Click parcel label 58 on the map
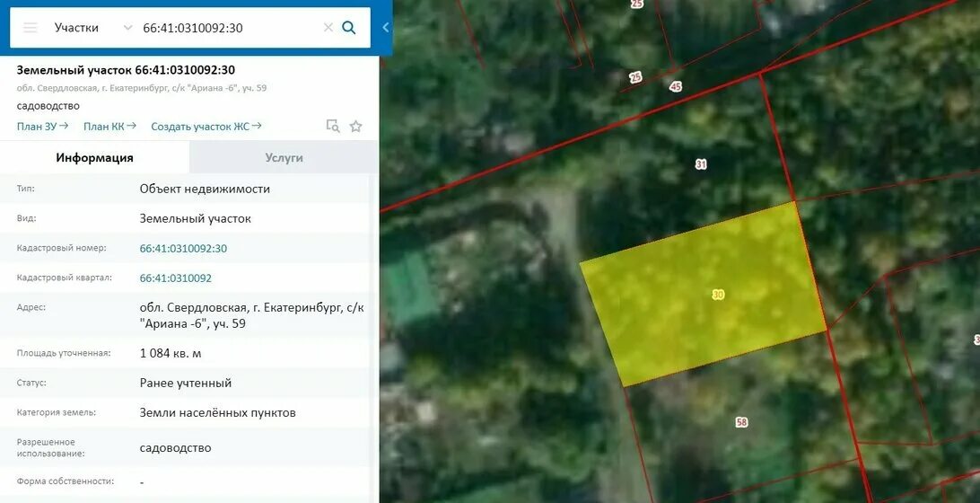 [x=741, y=422]
